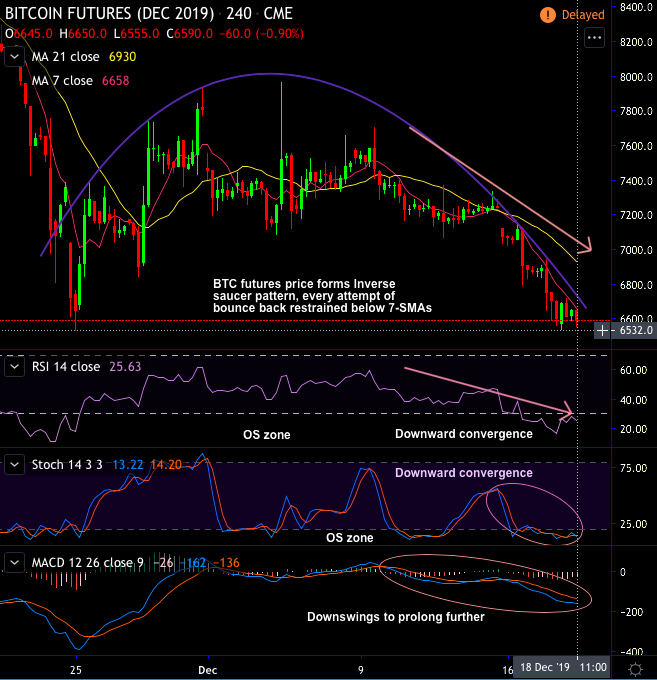Viewport: 657px width, 680px height.
Task: Select the 'Downswings to prolong further' annotation
Action: pyautogui.click(x=396, y=617)
